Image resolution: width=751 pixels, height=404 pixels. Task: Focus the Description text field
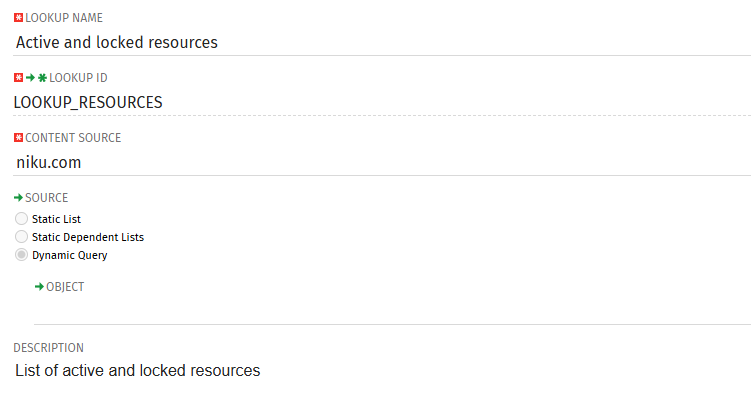380,371
